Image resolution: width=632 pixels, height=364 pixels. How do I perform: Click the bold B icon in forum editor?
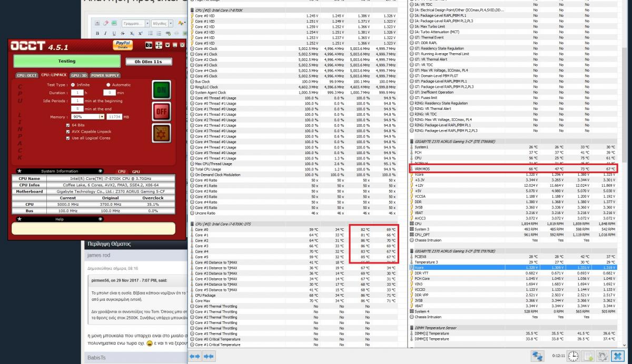coord(98,33)
